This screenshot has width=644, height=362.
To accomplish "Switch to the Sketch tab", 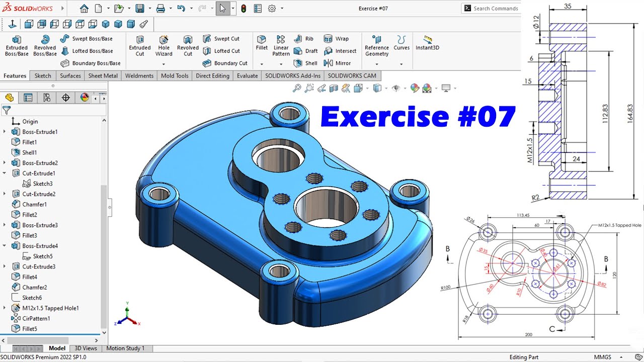I will 43,76.
